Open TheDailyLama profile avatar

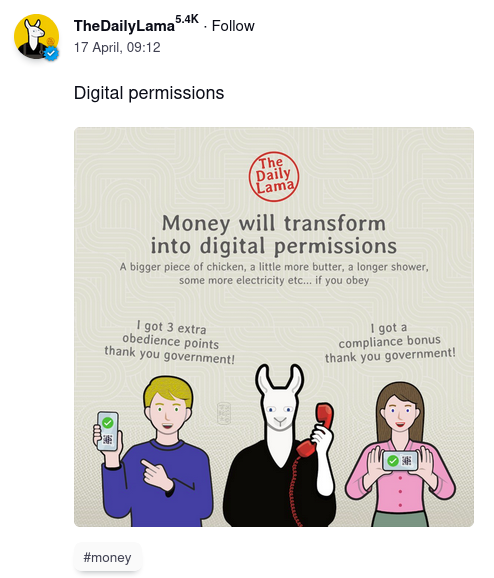click(36, 37)
